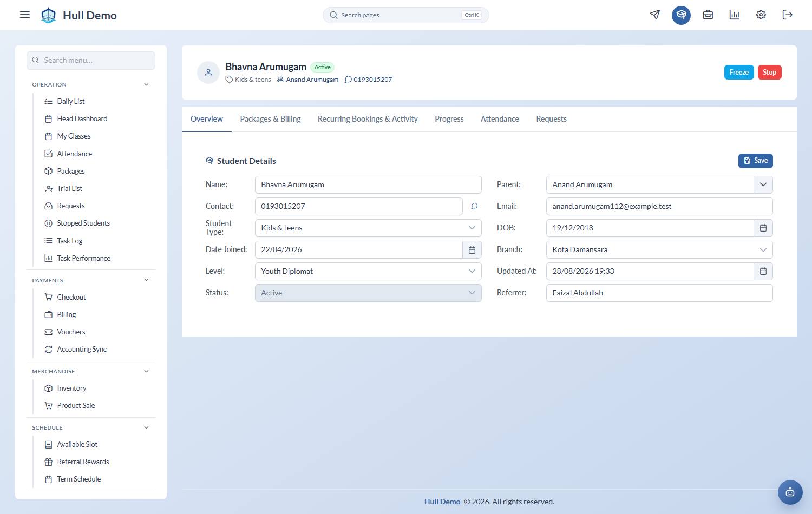Focus the Search pages box
812x514 pixels.
click(406, 15)
